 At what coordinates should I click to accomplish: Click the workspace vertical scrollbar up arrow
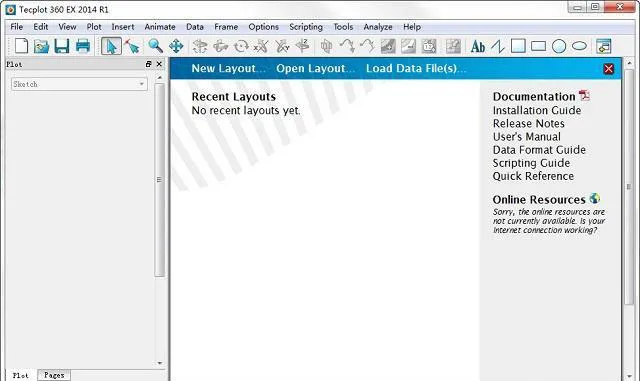click(x=629, y=63)
